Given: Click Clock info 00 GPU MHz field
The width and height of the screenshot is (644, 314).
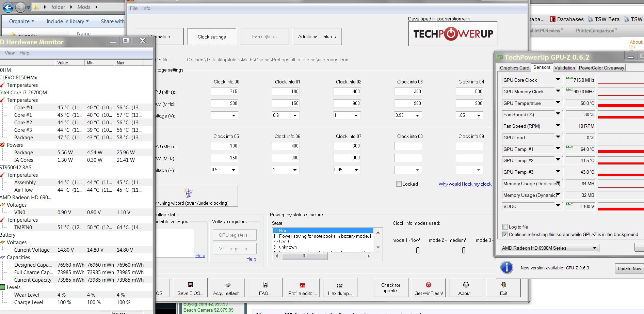Looking at the screenshot, I should tap(224, 91).
